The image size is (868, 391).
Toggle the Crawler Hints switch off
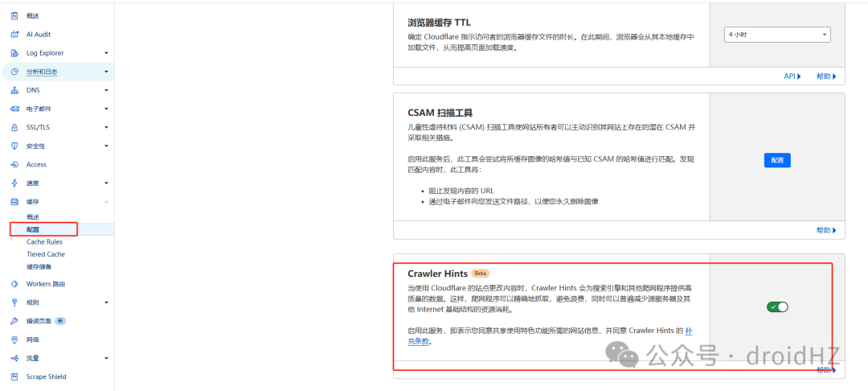click(777, 307)
